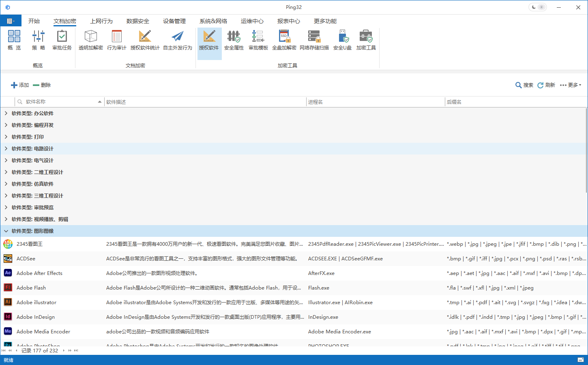
Task: Jump to the last record
Action: click(76, 350)
